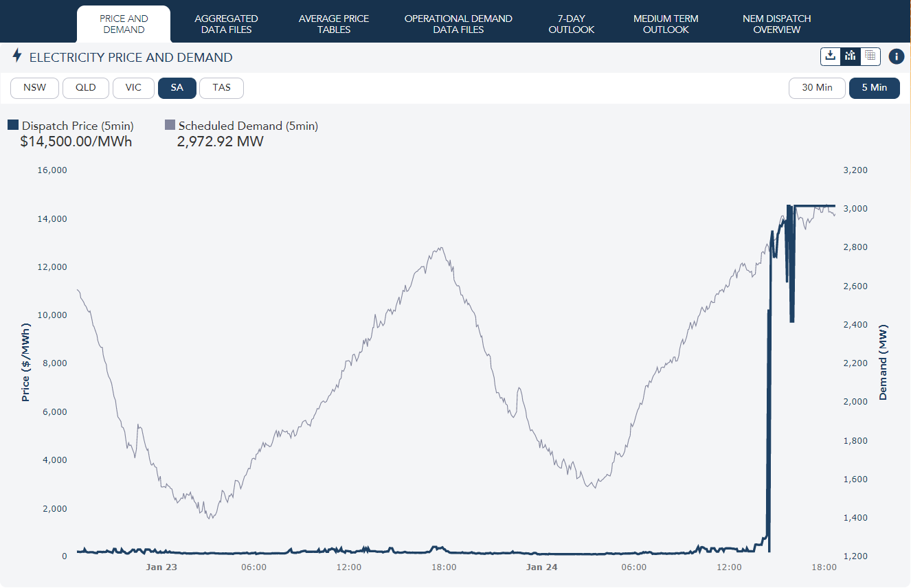
Task: Choose the QLD region
Action: coord(86,88)
